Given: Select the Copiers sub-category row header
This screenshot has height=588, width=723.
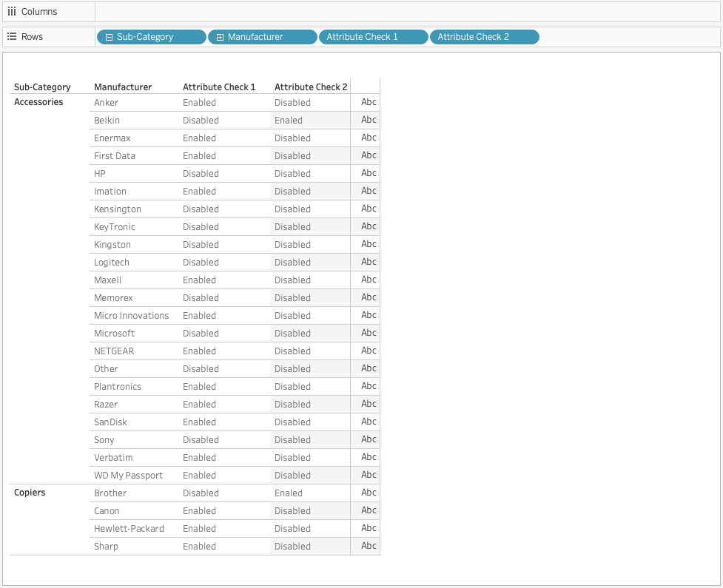Looking at the screenshot, I should tap(30, 493).
